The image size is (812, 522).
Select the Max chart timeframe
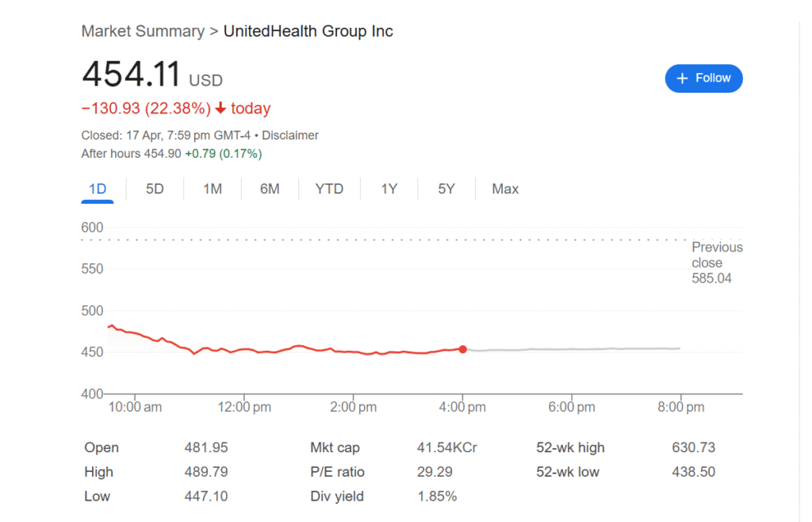(x=505, y=189)
